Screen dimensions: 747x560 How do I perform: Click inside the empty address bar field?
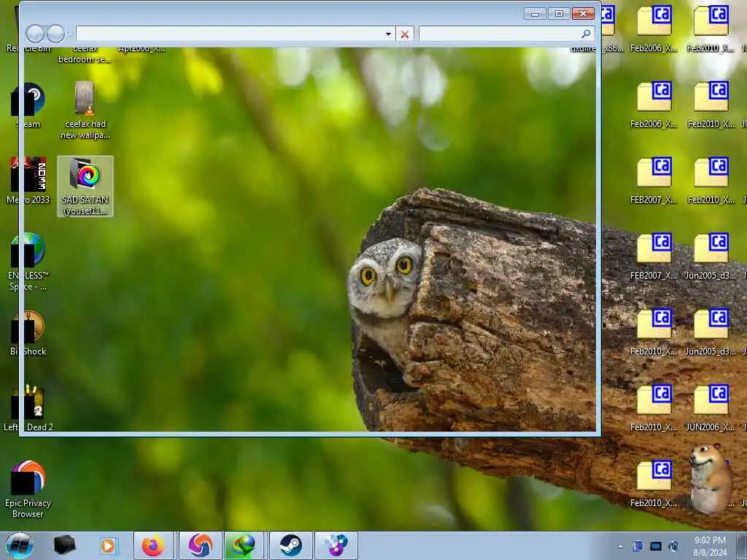(230, 34)
